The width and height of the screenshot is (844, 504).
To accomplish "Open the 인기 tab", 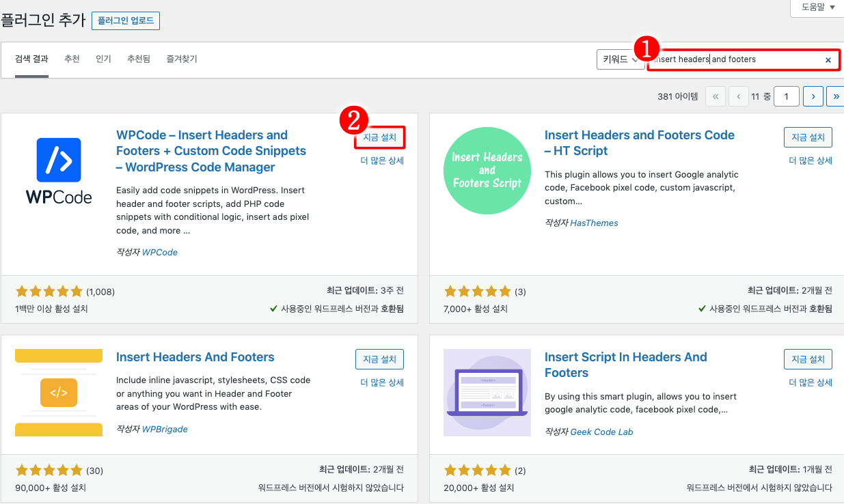I will click(103, 59).
